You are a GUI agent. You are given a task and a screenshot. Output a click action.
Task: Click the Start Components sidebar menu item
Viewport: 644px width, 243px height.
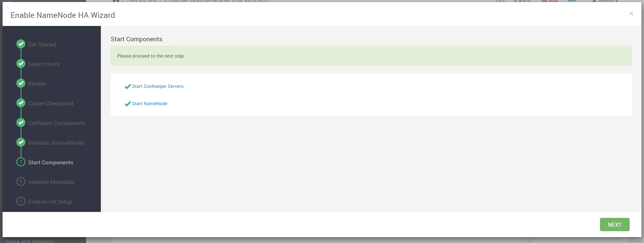coord(50,162)
